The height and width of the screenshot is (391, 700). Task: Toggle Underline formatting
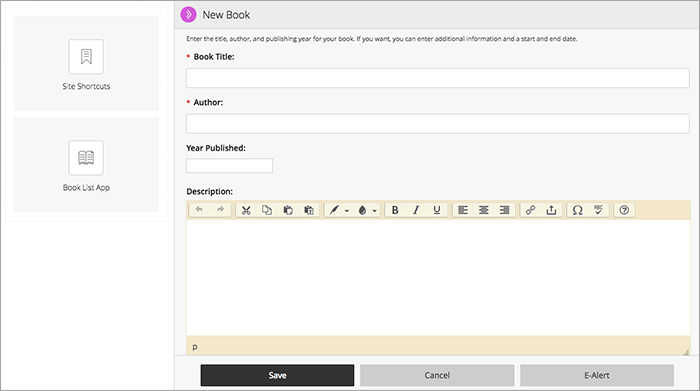(437, 210)
